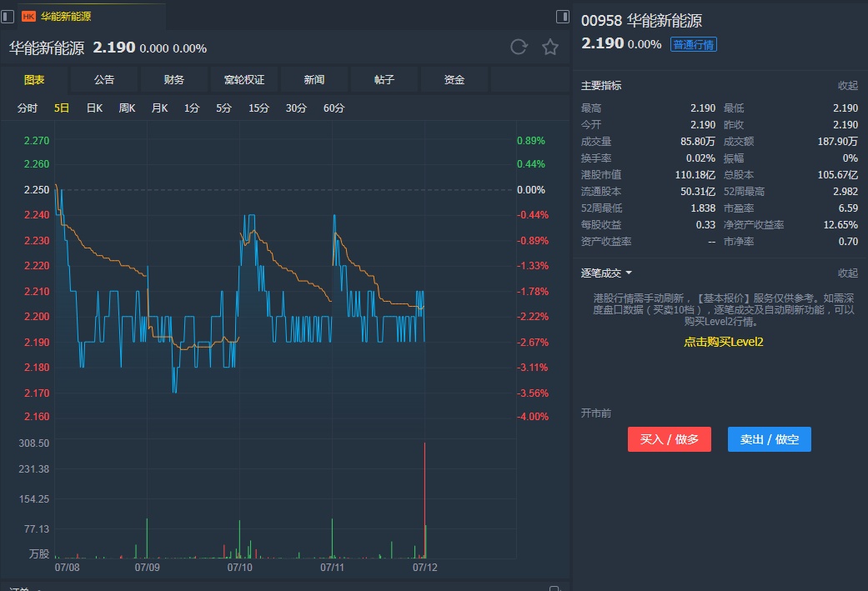Click the 市净率 value 0.70
The width and height of the screenshot is (868, 591).
pos(848,241)
